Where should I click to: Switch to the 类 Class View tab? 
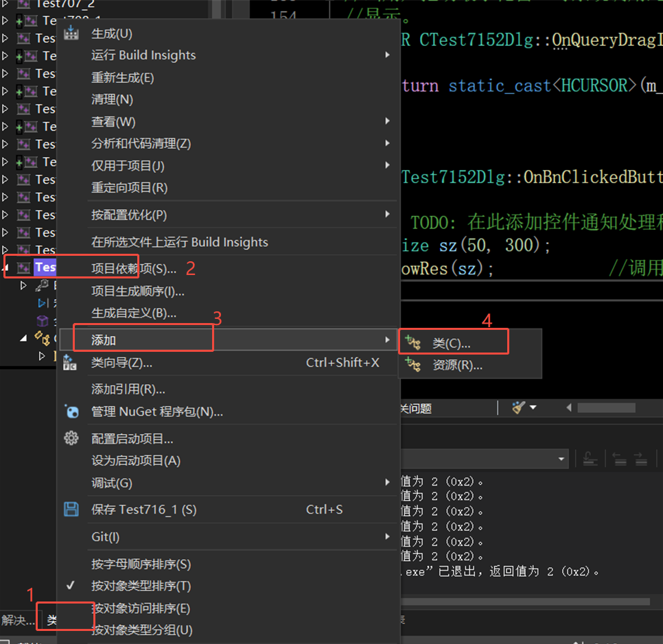[x=51, y=620]
